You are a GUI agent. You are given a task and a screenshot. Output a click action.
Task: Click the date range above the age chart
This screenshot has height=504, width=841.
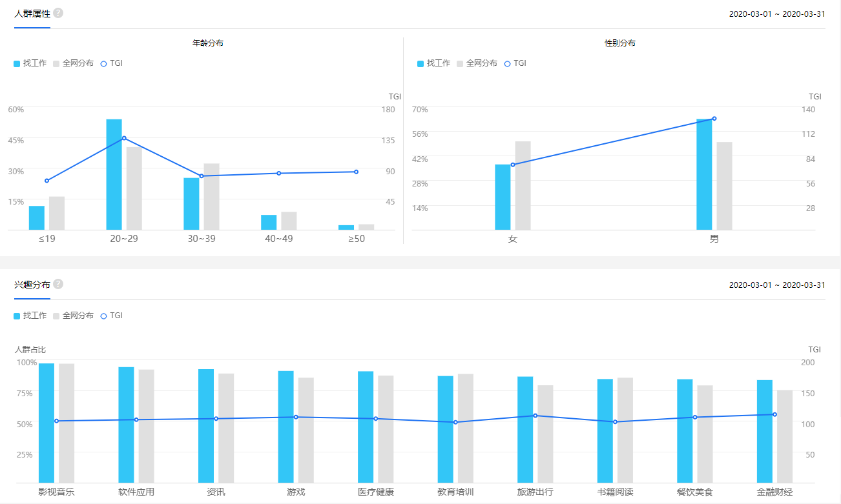click(777, 14)
